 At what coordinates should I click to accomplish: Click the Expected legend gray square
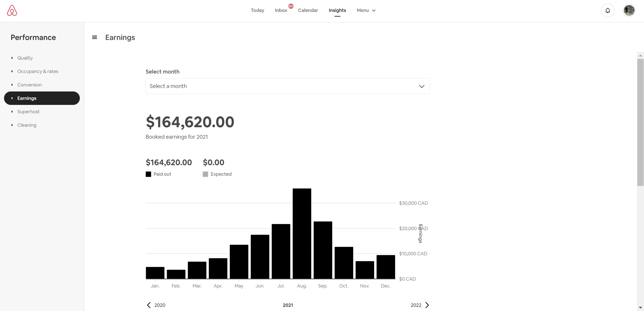[205, 174]
